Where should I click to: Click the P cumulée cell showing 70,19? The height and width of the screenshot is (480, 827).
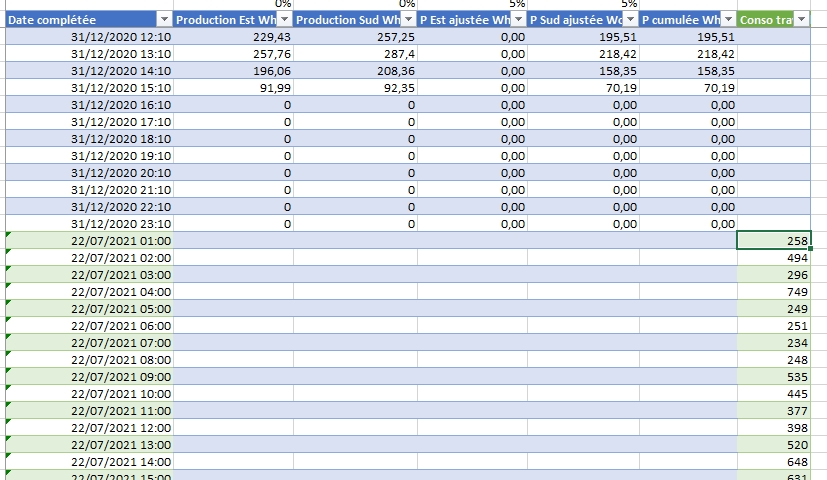(688, 88)
